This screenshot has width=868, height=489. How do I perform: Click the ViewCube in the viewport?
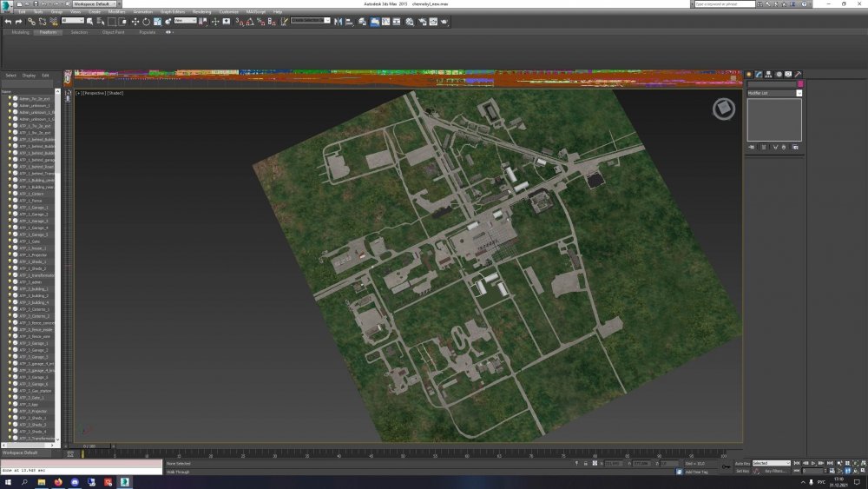tap(723, 109)
